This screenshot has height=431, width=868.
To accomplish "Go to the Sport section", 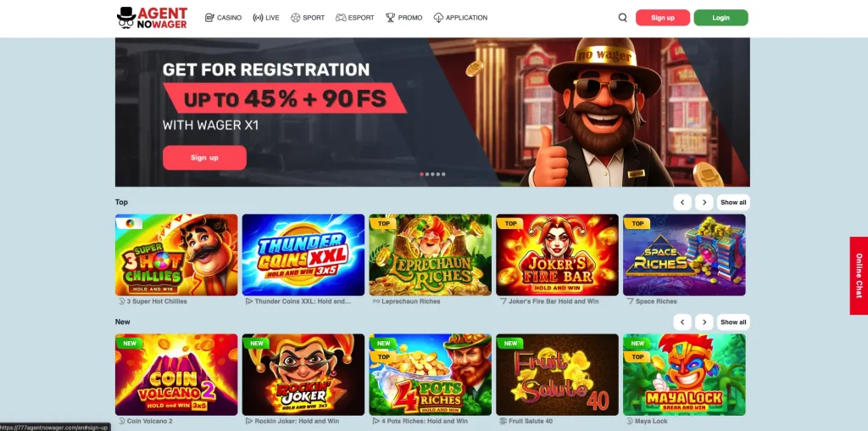I will (308, 18).
